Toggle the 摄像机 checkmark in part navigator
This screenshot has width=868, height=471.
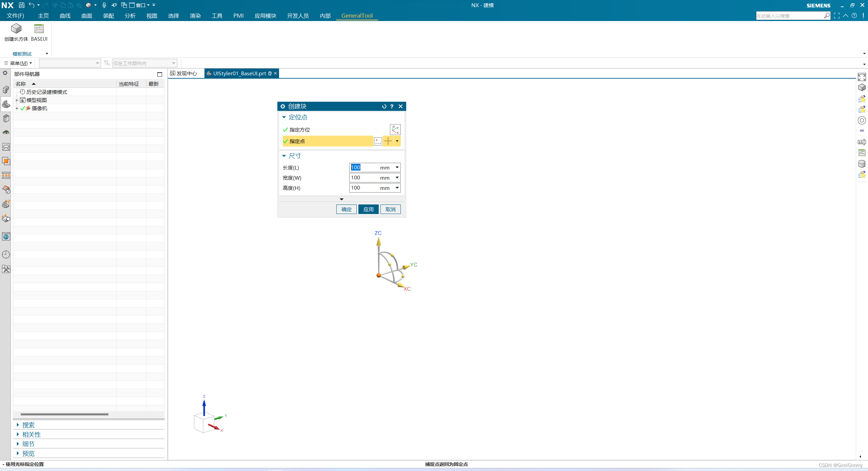click(23, 109)
